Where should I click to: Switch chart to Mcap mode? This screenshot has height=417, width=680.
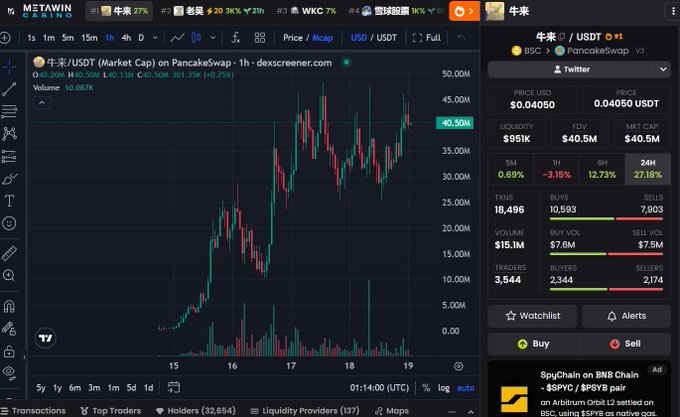coord(323,38)
